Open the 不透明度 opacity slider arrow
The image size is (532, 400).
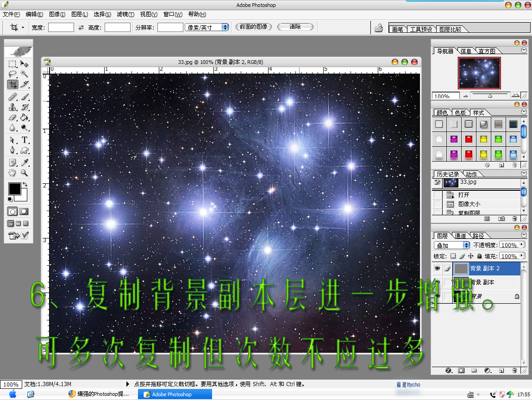(521, 244)
